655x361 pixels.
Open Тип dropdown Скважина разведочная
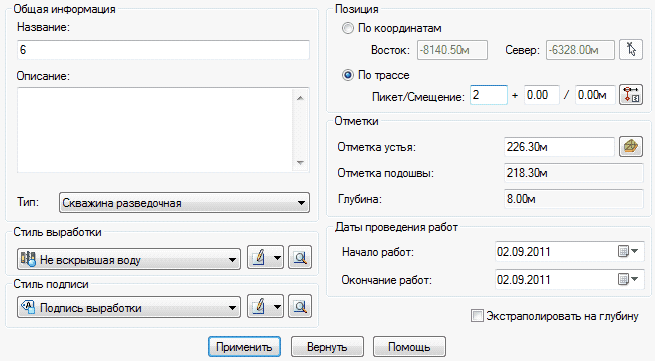pyautogui.click(x=184, y=203)
